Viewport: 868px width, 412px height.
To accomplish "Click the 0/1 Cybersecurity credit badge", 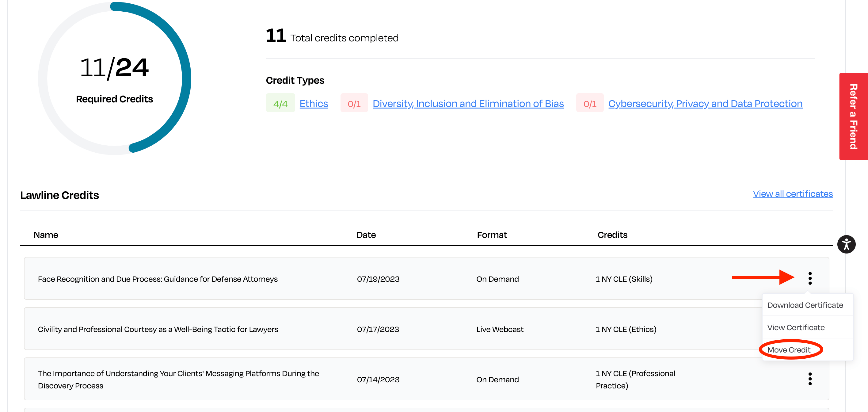I will (589, 103).
